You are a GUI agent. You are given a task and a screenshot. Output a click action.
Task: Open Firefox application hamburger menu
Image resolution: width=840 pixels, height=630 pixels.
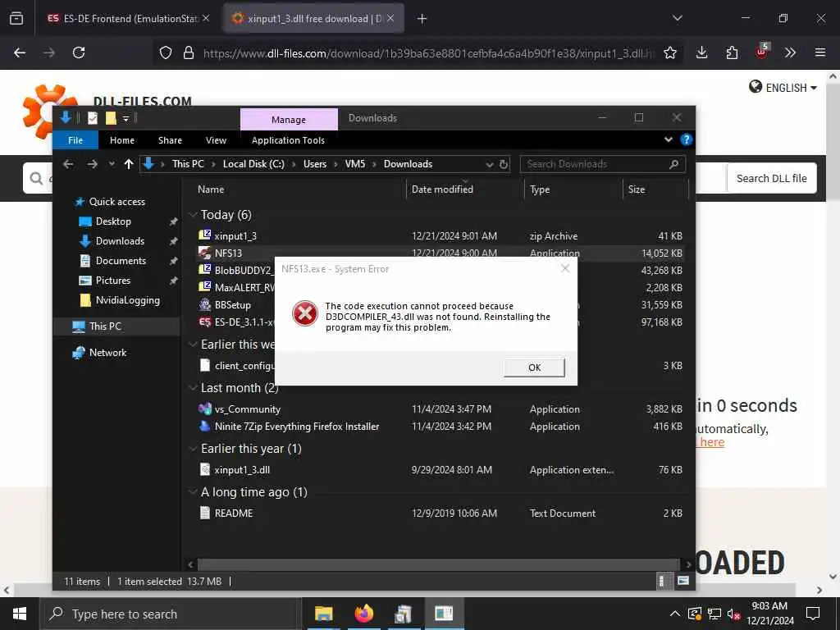[x=819, y=52]
